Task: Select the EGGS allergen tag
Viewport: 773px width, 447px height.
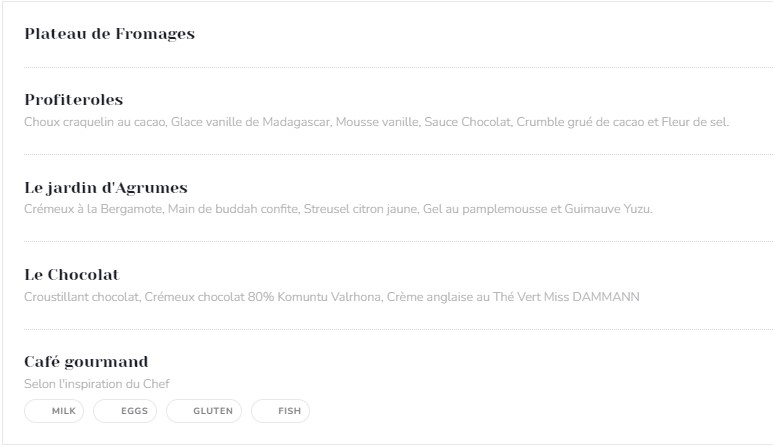Action: point(125,411)
